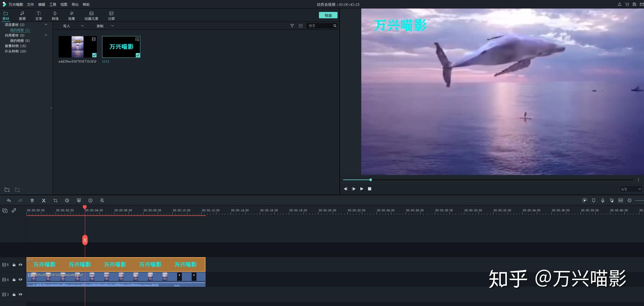This screenshot has width=644, height=306.
Task: Open the 1/2 preview quality dropdown
Action: 631,189
